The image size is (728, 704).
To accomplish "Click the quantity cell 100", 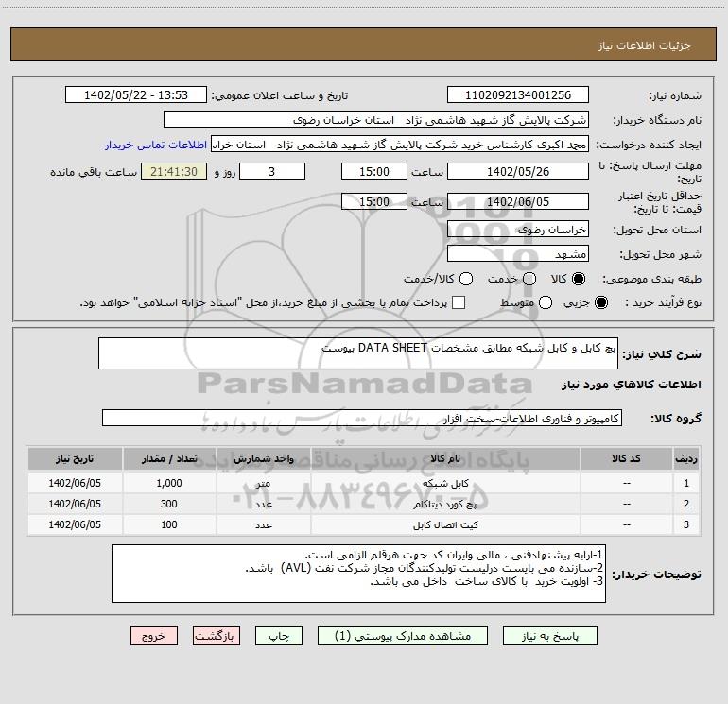I will [169, 524].
